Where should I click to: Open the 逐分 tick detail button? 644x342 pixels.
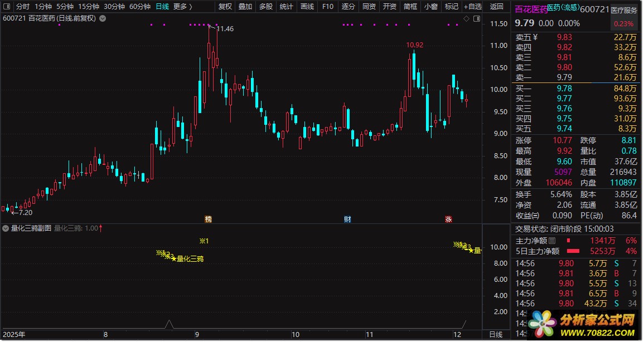(348, 7)
